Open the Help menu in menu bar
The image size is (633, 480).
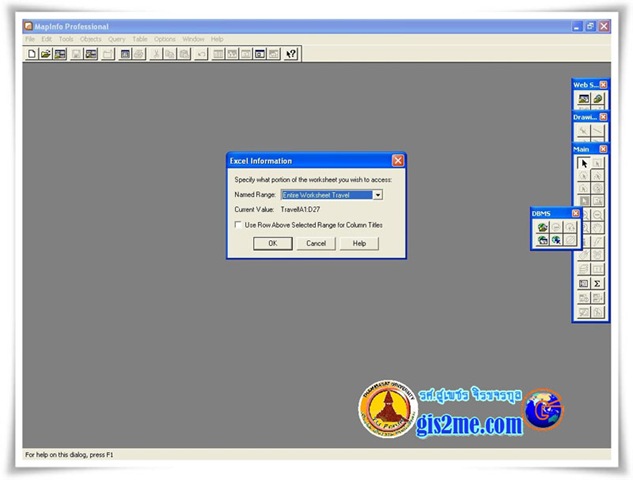[x=217, y=39]
